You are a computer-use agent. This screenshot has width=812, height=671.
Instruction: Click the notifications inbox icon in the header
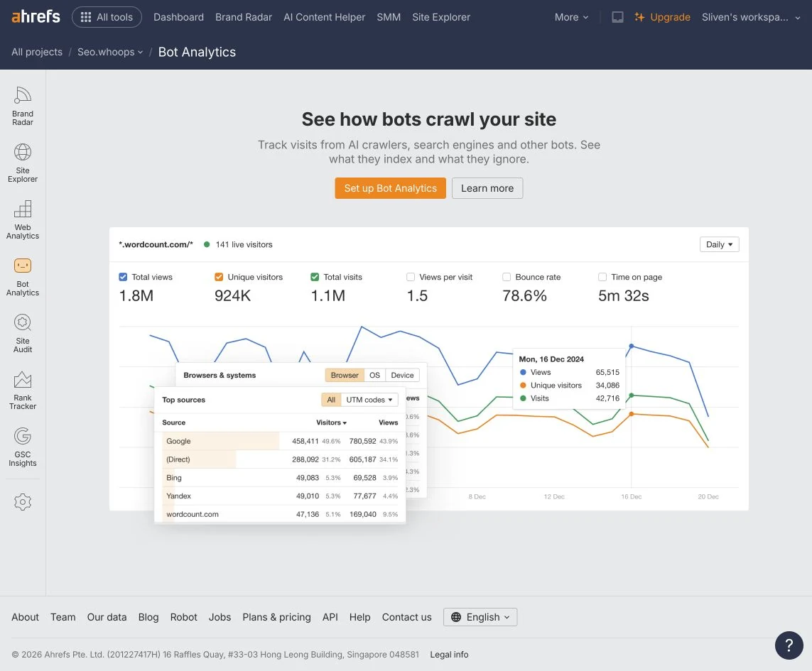coord(617,17)
